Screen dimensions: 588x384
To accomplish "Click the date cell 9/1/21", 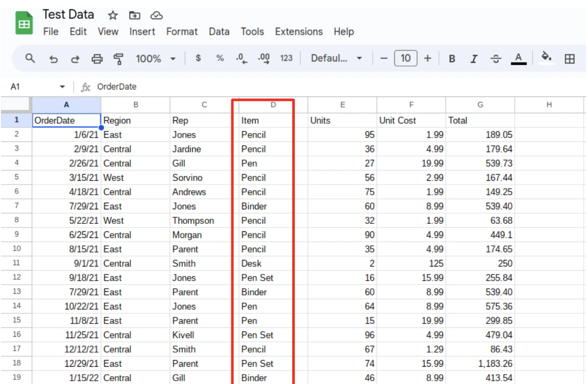I will (67, 263).
